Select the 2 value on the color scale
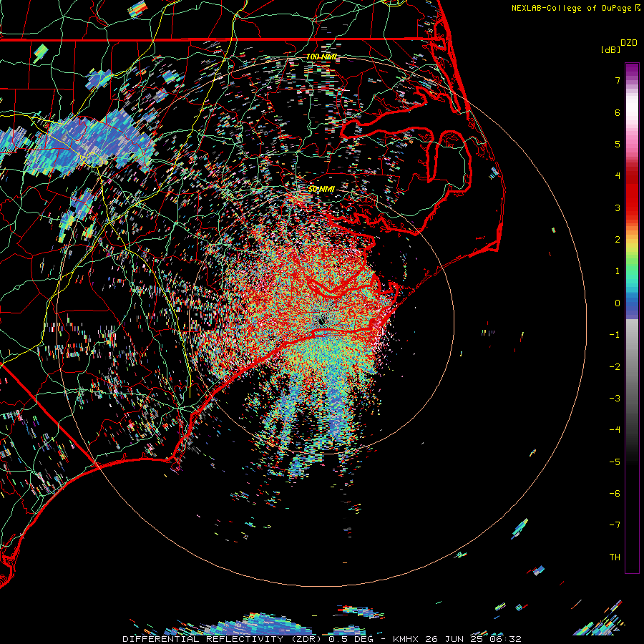The width and height of the screenshot is (644, 644). pyautogui.click(x=618, y=239)
